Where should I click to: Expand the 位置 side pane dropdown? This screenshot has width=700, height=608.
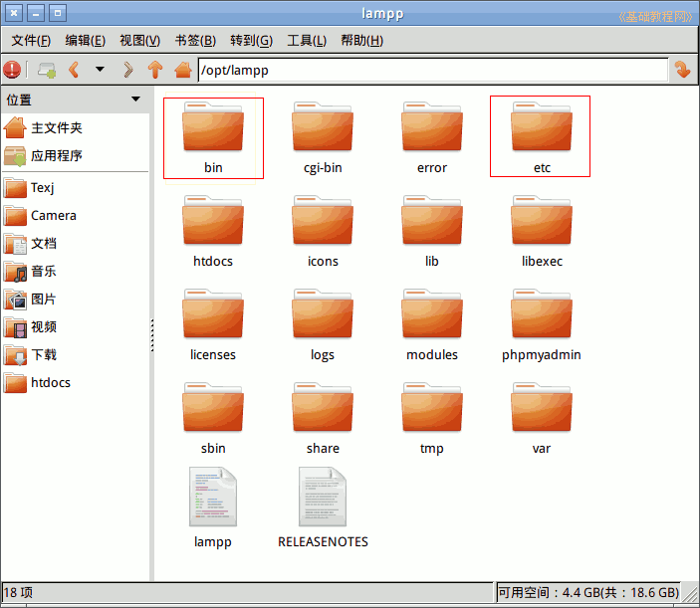pos(135,100)
